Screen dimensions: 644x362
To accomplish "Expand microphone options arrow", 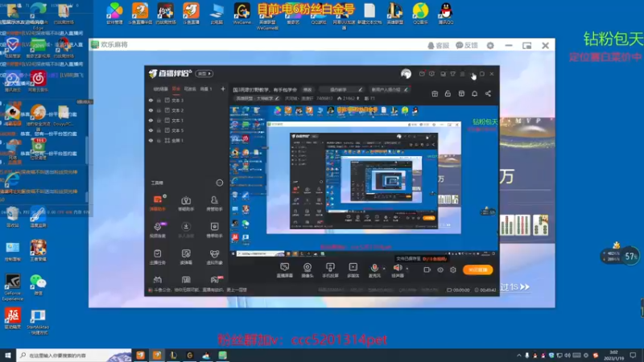I will [384, 269].
